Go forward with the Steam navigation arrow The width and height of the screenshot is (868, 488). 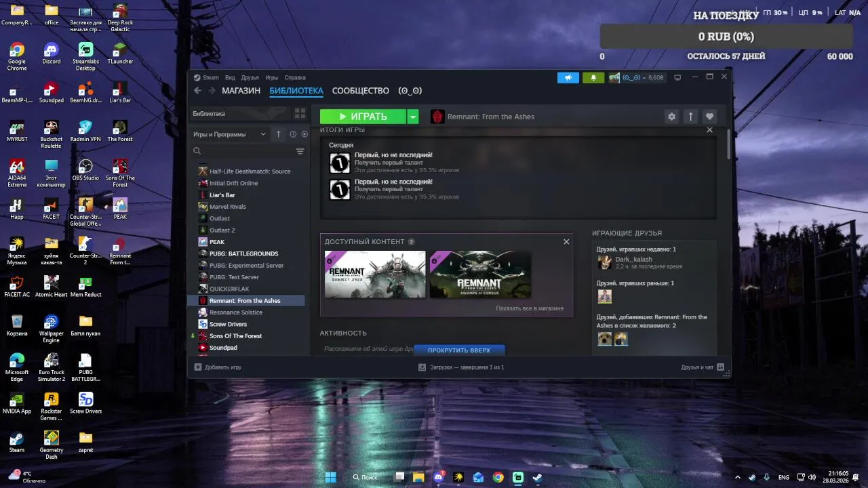(x=212, y=91)
